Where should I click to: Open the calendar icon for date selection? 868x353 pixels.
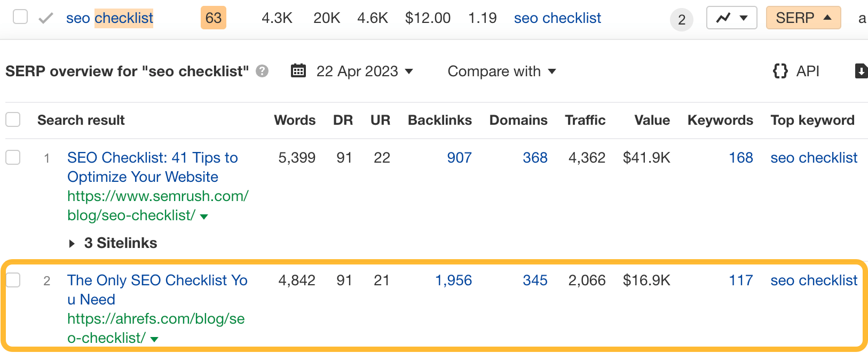click(x=298, y=70)
